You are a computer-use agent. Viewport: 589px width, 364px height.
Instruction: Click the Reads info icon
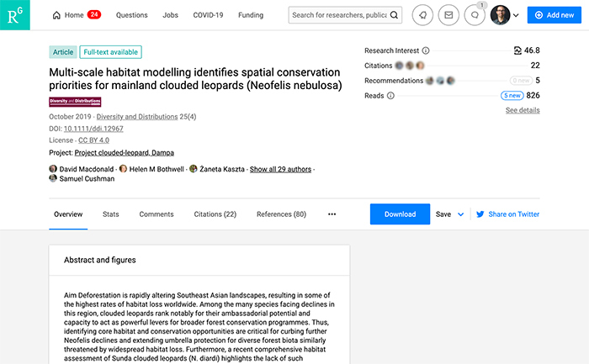[391, 96]
